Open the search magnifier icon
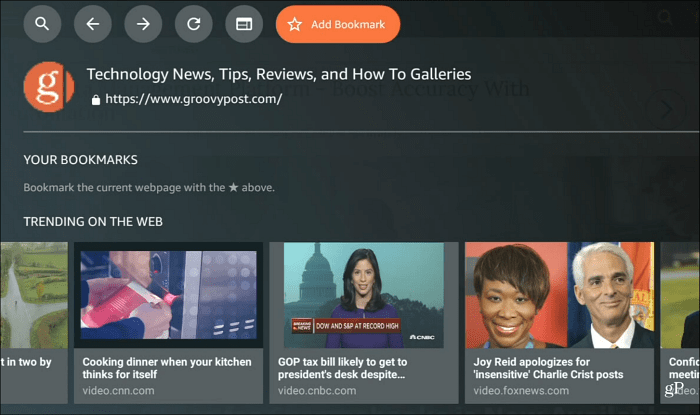 point(42,24)
